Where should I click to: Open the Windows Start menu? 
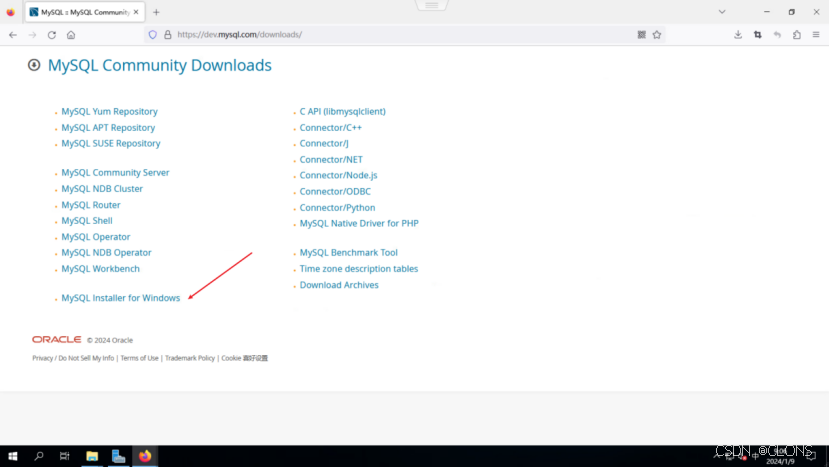point(13,456)
